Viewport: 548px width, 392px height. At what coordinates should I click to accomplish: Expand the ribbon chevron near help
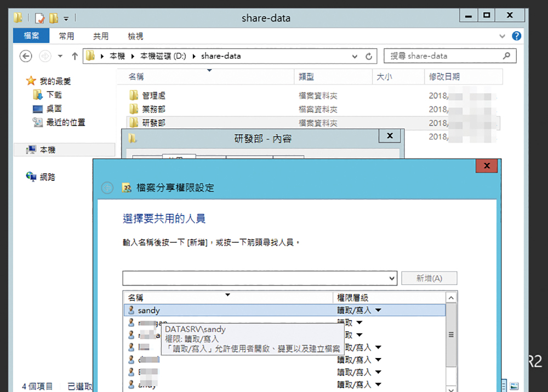(502, 36)
